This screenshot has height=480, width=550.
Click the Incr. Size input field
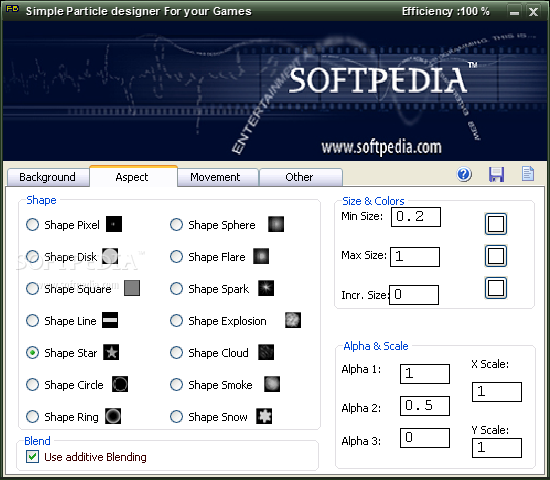[414, 295]
